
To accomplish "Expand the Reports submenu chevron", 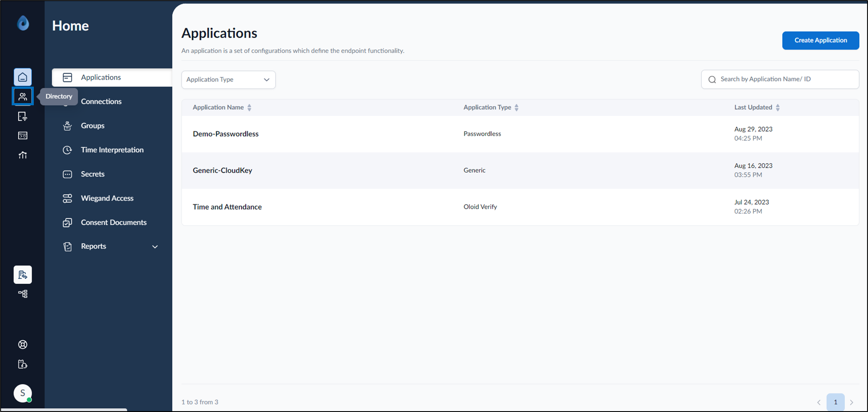I will (155, 247).
